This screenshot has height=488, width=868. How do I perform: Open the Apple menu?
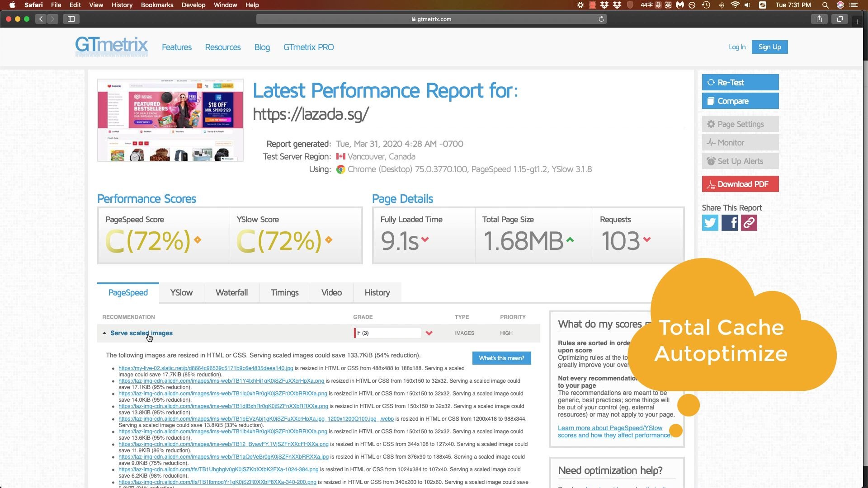[x=12, y=5]
